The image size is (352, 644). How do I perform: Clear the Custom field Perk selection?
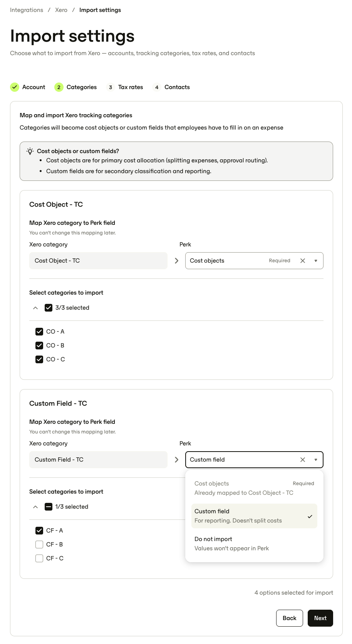[303, 460]
